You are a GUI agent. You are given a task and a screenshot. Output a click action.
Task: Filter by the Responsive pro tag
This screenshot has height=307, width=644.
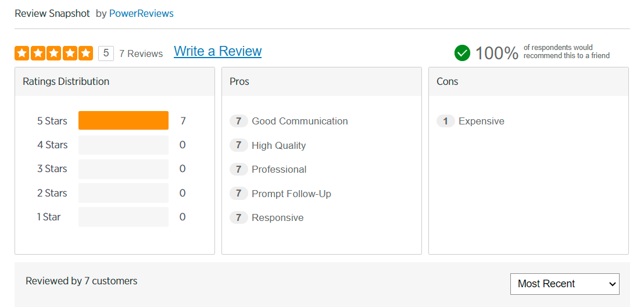277,217
